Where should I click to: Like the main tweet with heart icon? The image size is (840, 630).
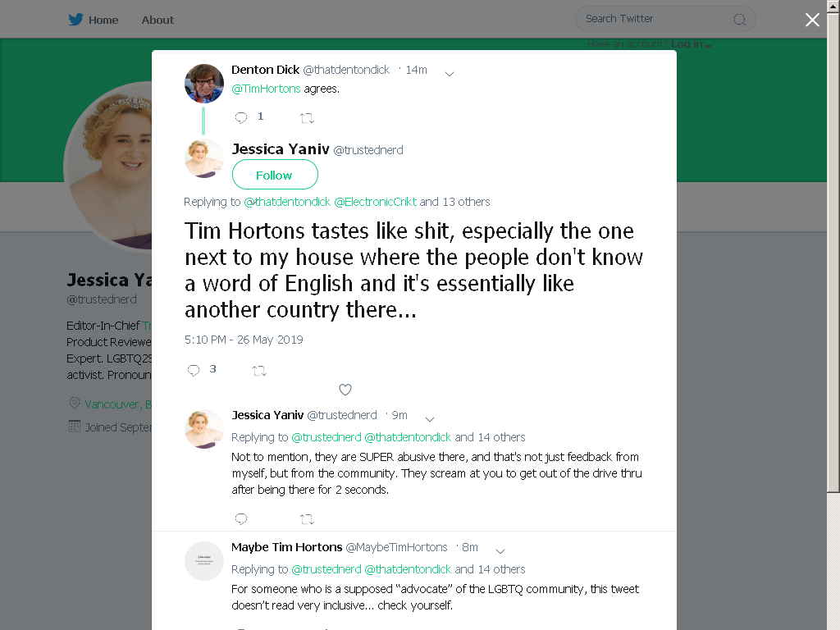[345, 390]
